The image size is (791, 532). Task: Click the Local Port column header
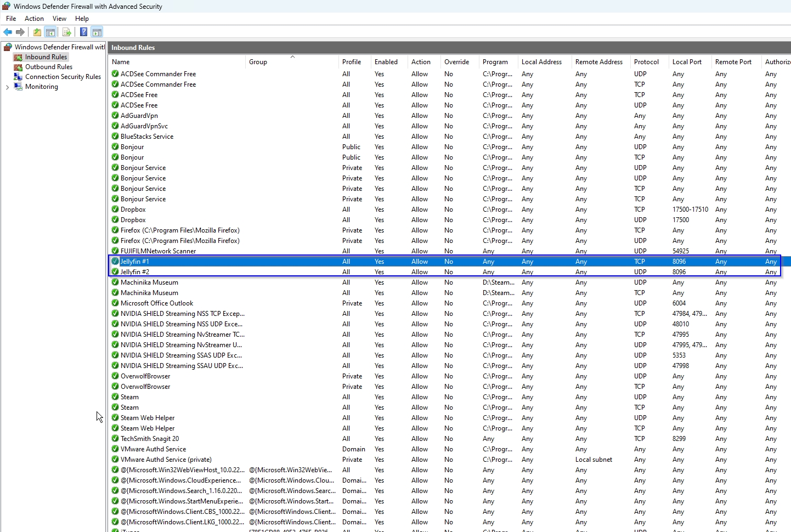(687, 62)
